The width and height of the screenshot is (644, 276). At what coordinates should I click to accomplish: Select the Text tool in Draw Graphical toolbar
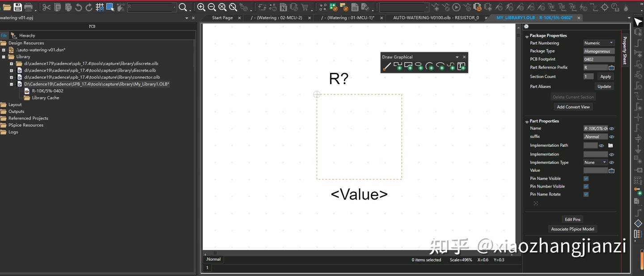tap(461, 66)
